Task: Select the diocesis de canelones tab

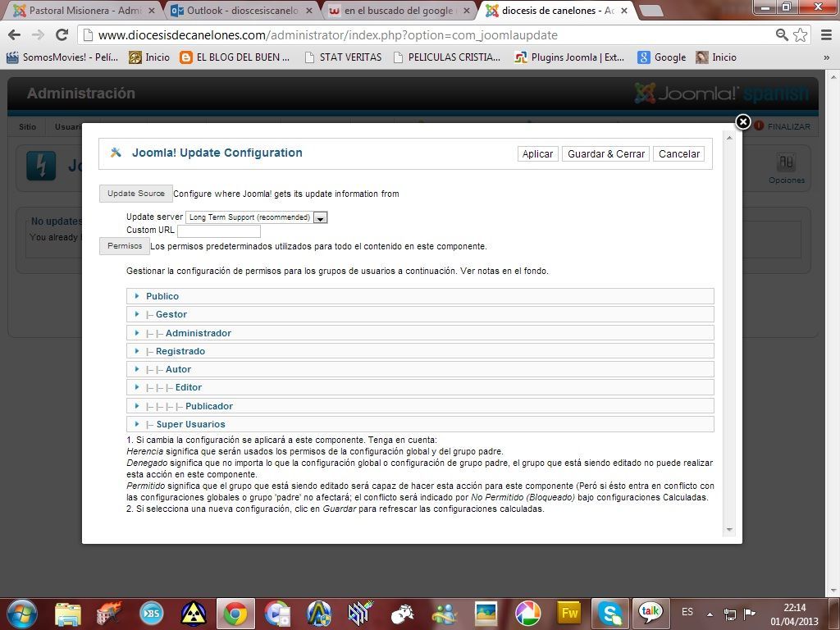Action: [x=557, y=10]
